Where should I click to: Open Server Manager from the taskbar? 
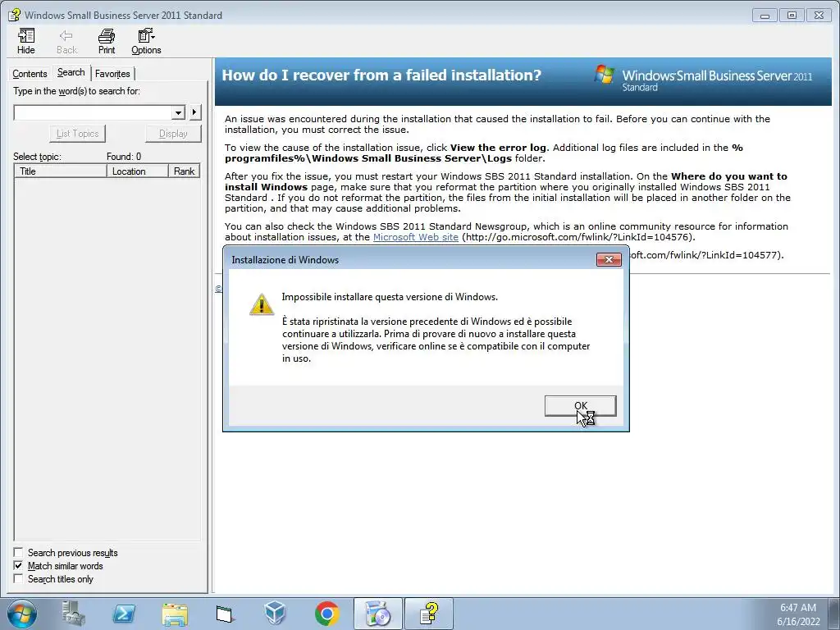pos(73,614)
